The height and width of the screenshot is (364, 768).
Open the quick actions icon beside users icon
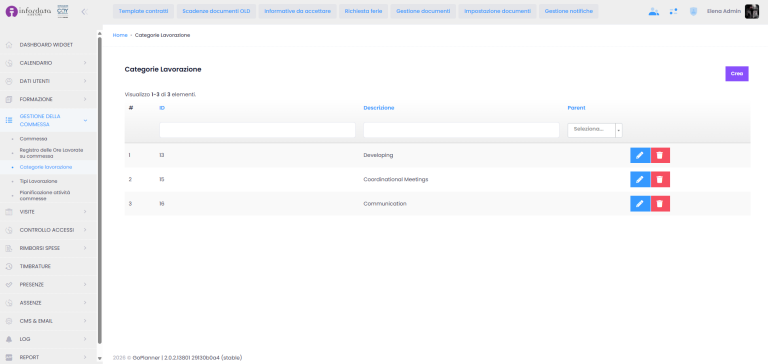(673, 11)
